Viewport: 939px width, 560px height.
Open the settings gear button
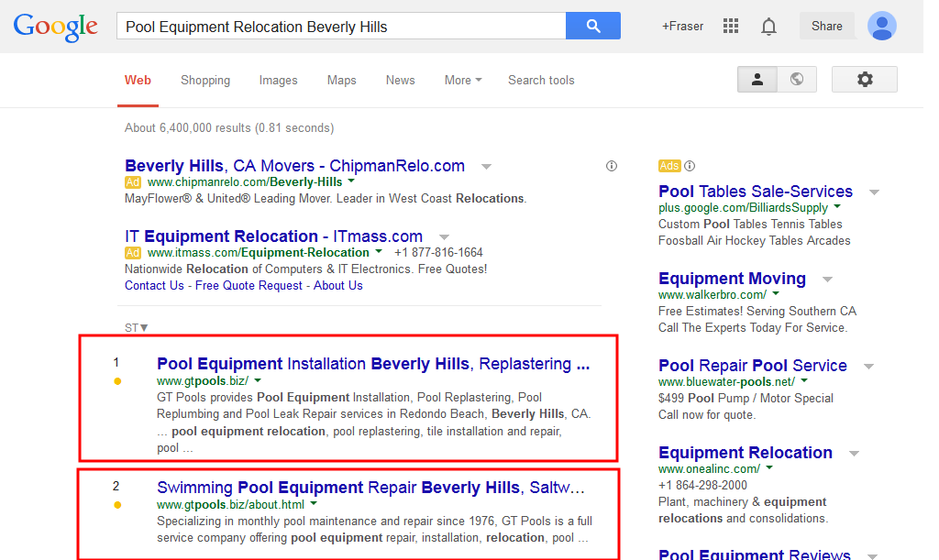click(865, 79)
